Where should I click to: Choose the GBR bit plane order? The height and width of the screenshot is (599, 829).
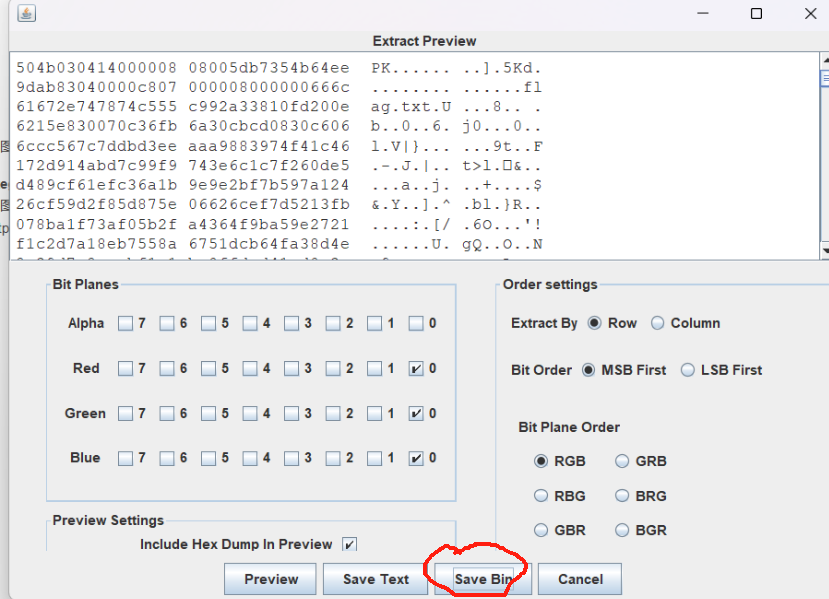pyautogui.click(x=542, y=530)
